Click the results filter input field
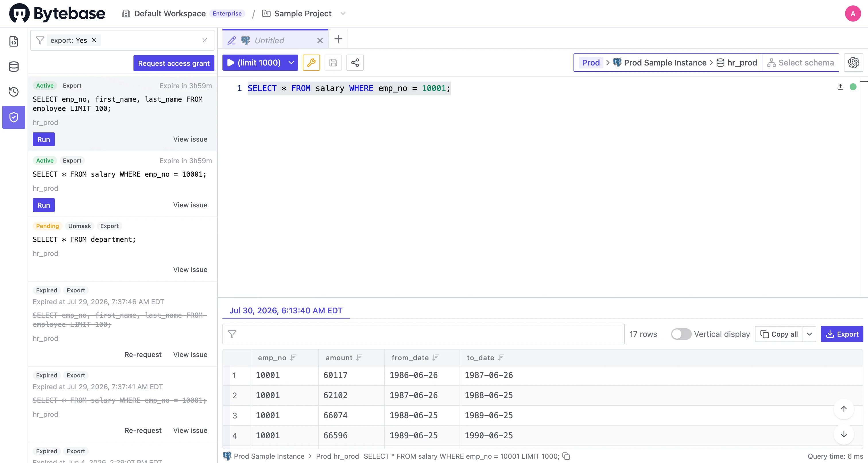Viewport: 868px width, 463px height. tap(424, 334)
